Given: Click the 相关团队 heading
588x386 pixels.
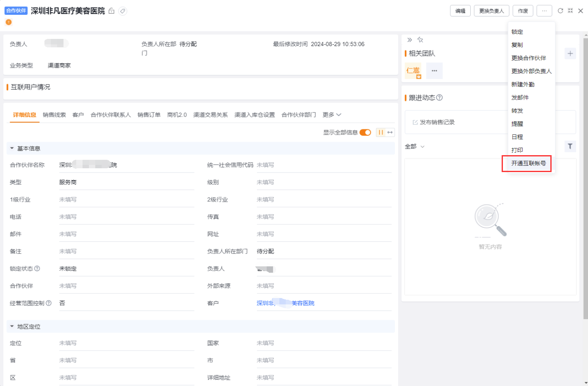Looking at the screenshot, I should [422, 53].
